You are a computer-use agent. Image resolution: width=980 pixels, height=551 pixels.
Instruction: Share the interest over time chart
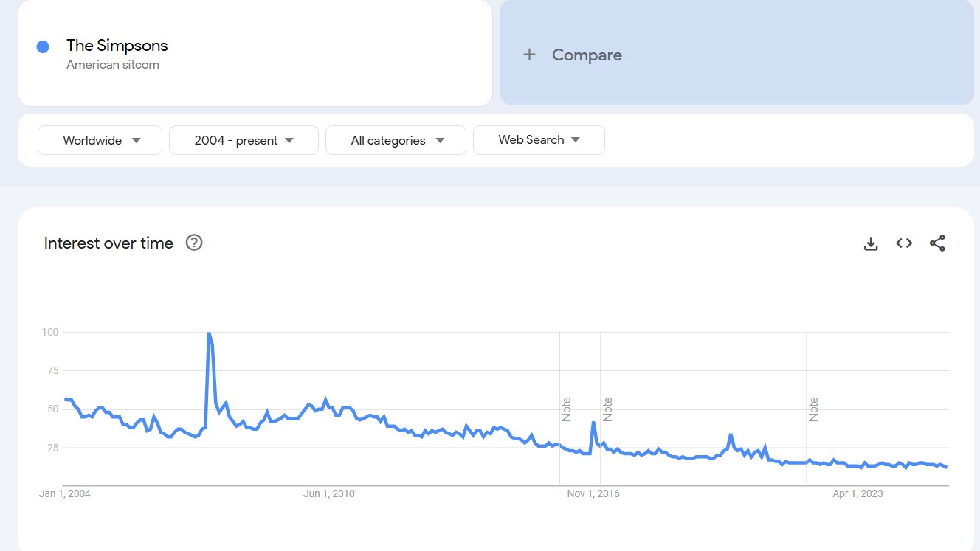click(x=937, y=243)
